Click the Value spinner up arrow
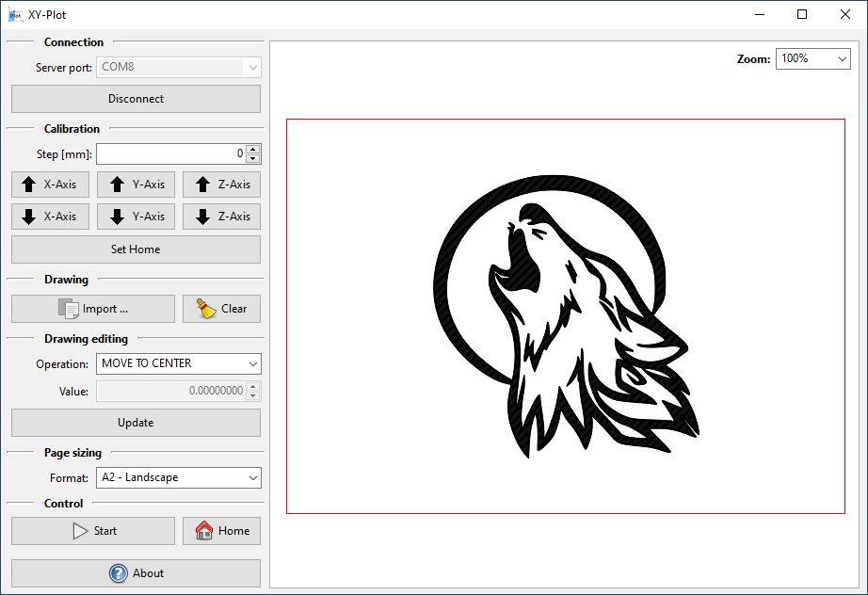Screen dimensions: 868x595 (253, 386)
